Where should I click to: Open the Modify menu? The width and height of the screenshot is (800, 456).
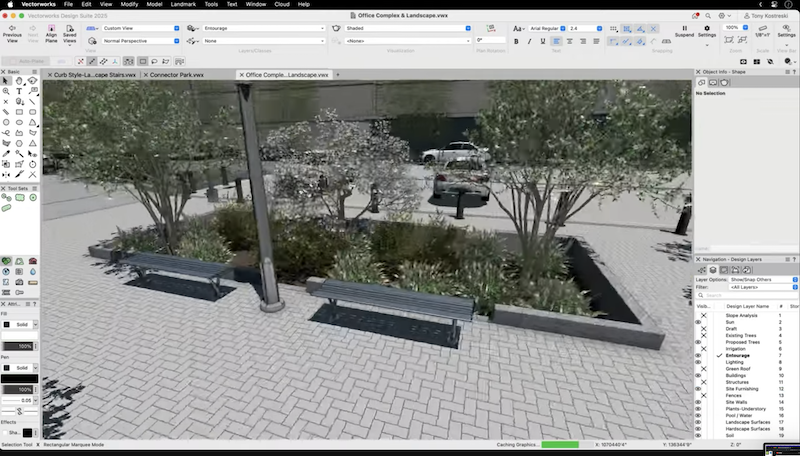point(129,4)
